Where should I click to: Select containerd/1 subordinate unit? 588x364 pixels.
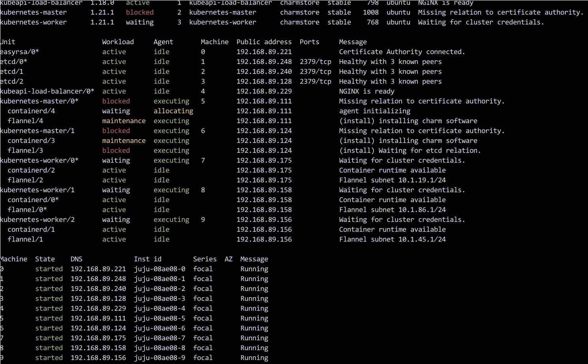(x=31, y=229)
